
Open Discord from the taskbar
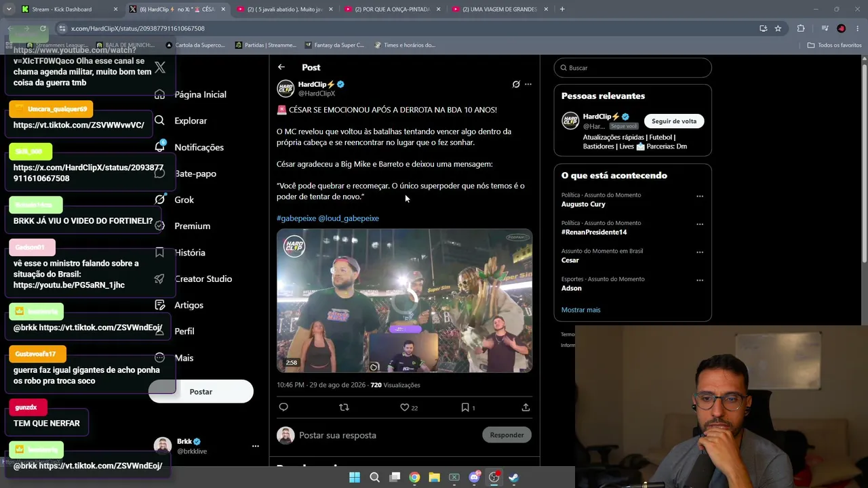pos(474,477)
